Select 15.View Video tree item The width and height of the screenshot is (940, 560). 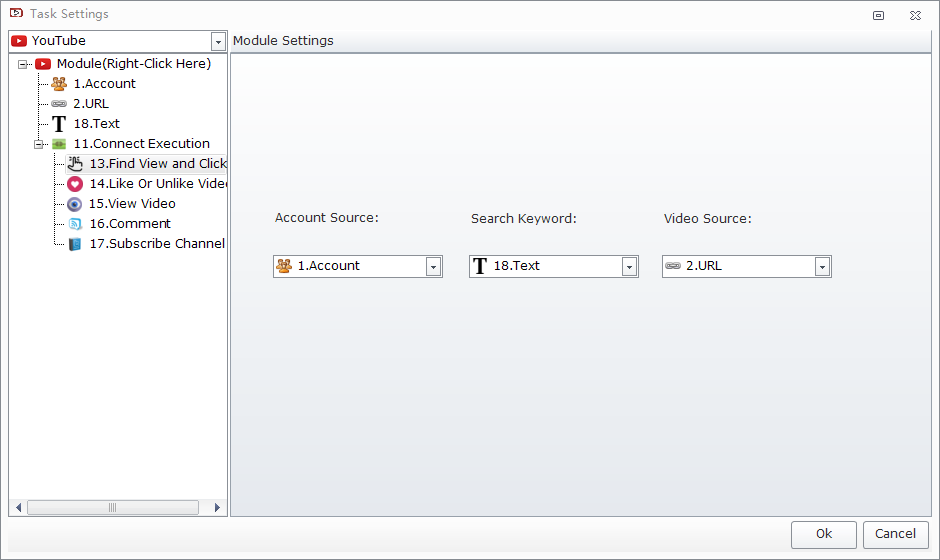[132, 203]
